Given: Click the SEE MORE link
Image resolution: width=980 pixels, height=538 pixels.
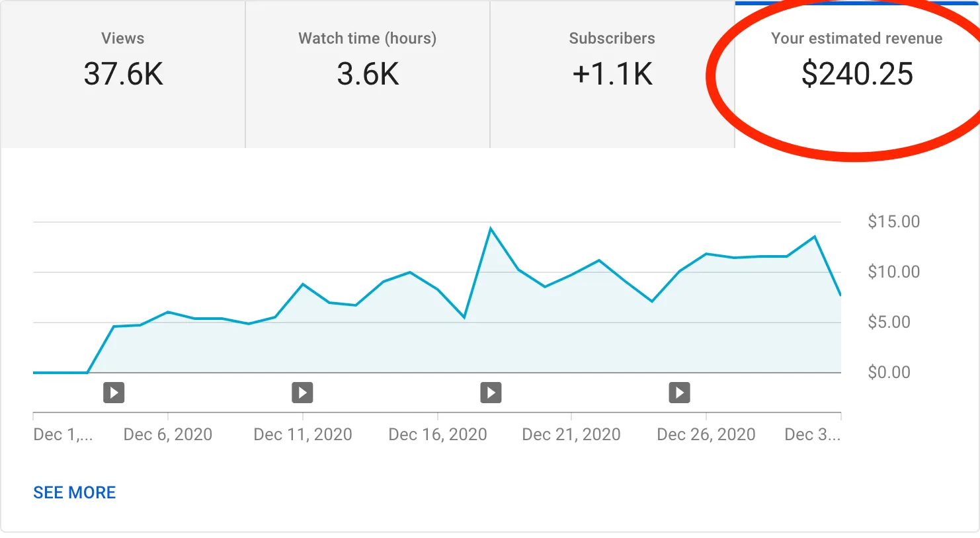Looking at the screenshot, I should [75, 492].
